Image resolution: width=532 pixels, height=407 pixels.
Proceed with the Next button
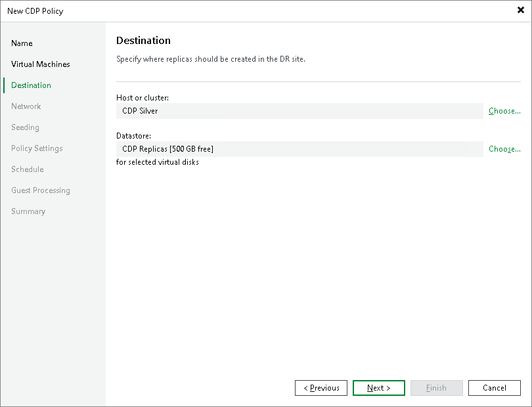click(x=378, y=387)
